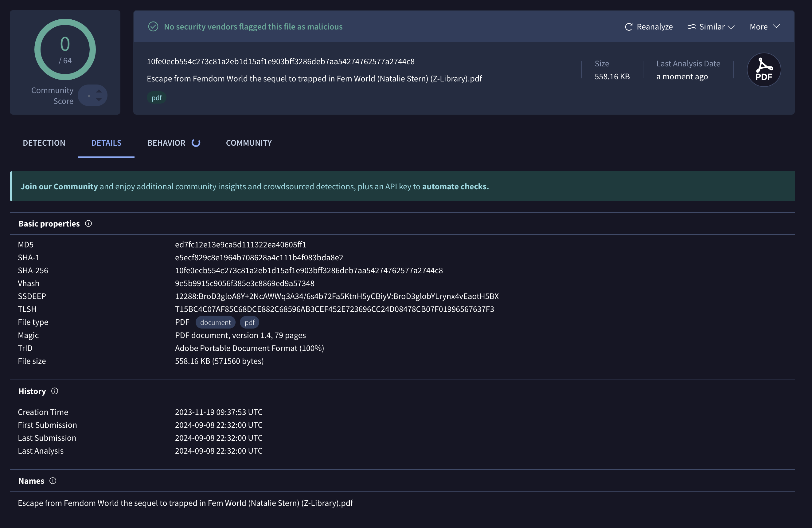Show info for History section
The width and height of the screenshot is (812, 528).
point(55,391)
